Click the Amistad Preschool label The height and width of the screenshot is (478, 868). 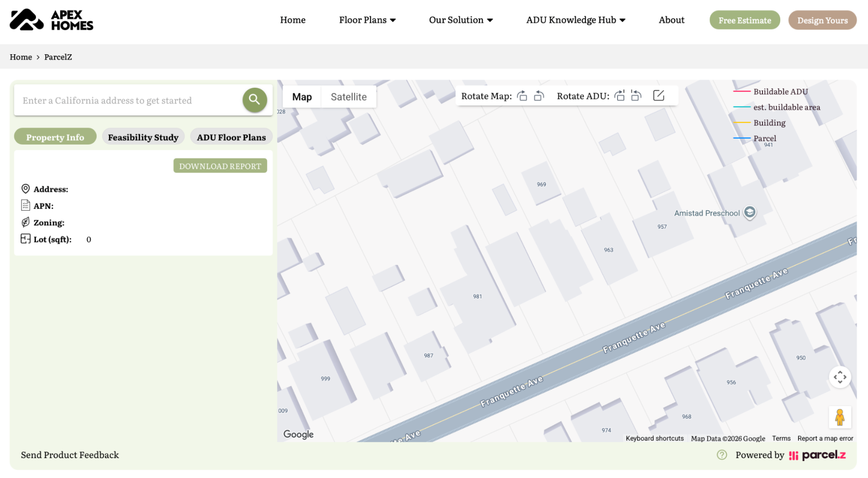707,213
